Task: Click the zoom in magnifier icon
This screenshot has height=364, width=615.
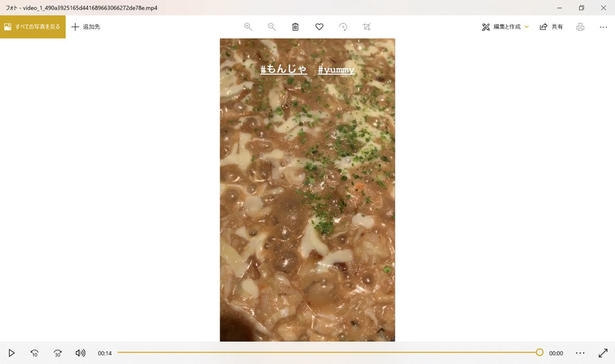Action: 248,27
